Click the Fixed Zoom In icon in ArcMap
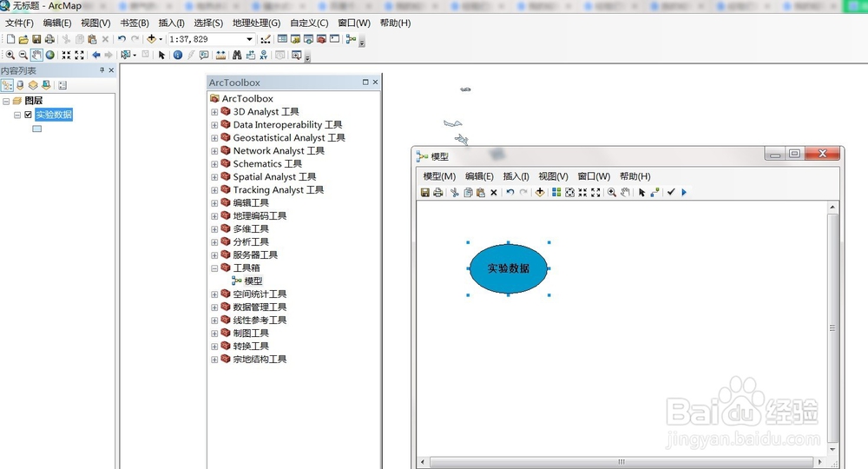Viewport: 868px width, 469px height. pos(67,55)
